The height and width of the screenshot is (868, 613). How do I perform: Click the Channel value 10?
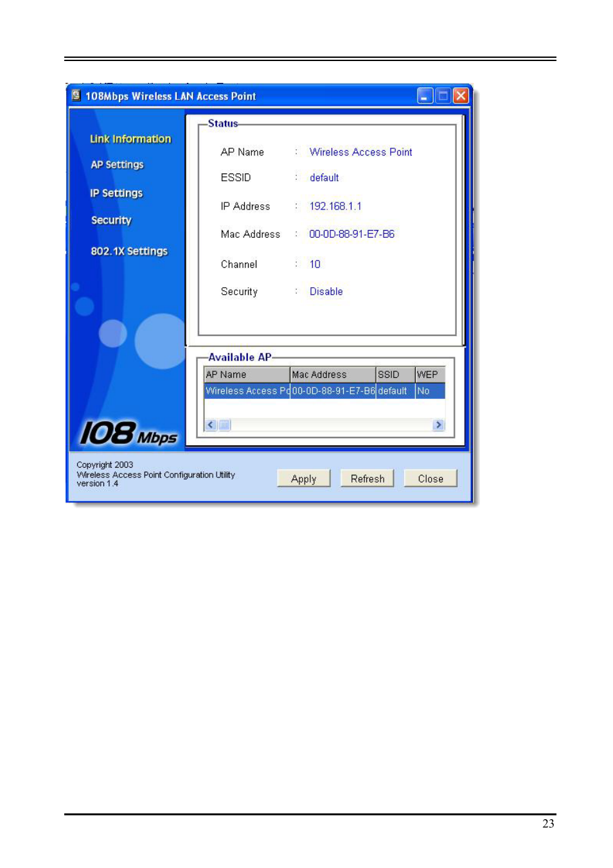coord(315,264)
